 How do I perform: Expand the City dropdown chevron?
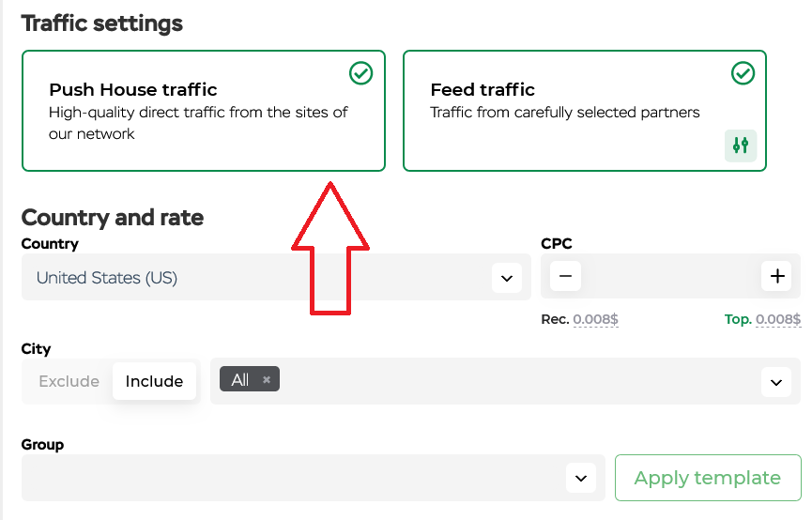pos(775,382)
